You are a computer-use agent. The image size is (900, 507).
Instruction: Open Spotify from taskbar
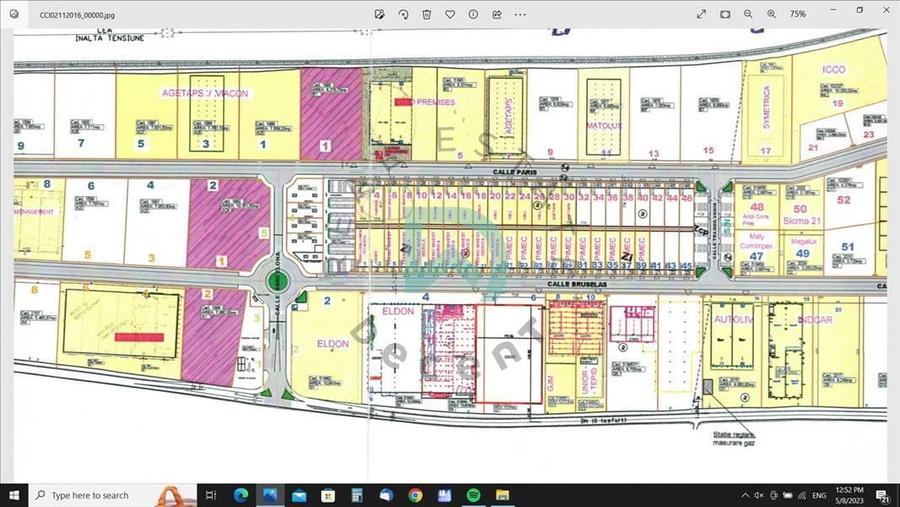(x=474, y=495)
